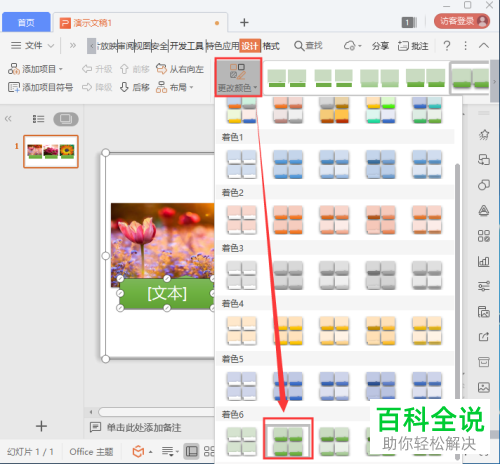Open the picture icon at bottom of right sidebar
The image size is (500, 464).
(484, 387)
